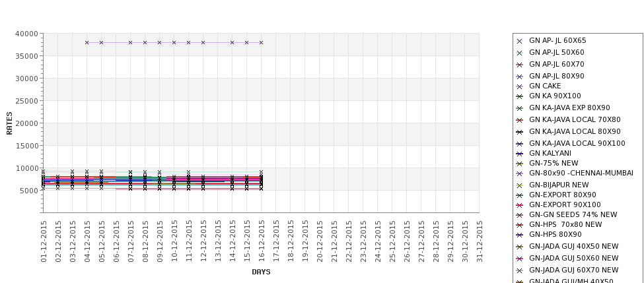Image resolution: width=644 pixels, height=283 pixels.
Task: Click the y-axis value 35000
Action: (x=26, y=56)
